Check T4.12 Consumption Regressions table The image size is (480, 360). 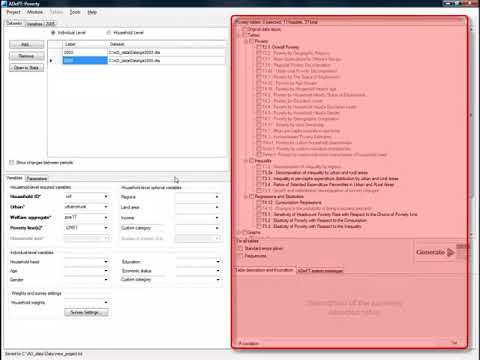259,202
